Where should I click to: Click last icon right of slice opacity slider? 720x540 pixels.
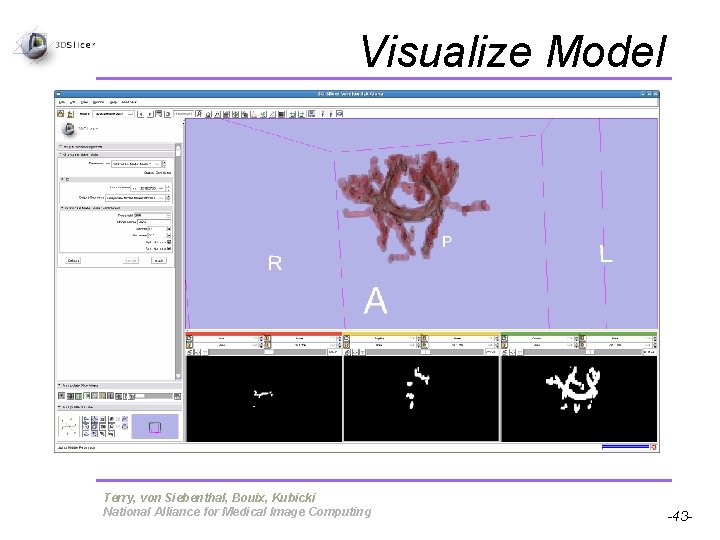click(178, 396)
